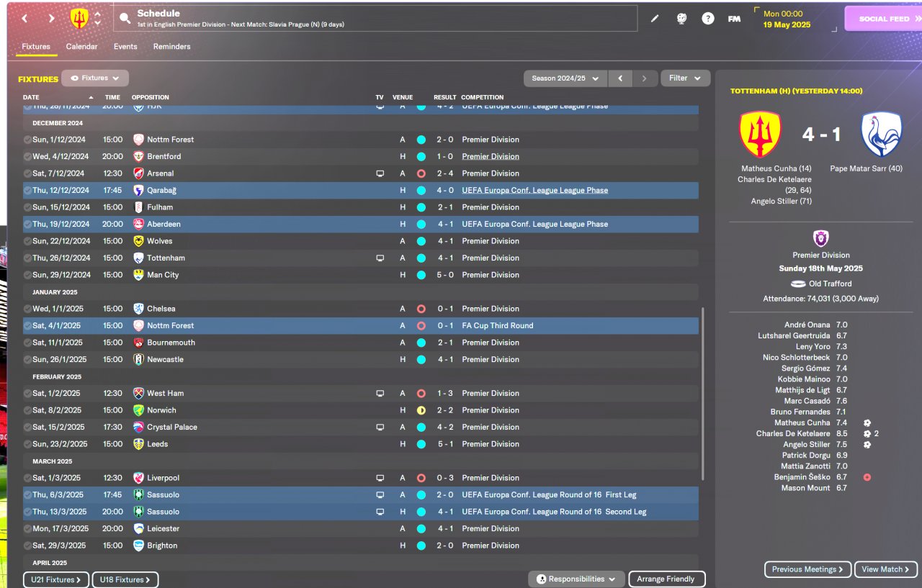Open the Europa Conf. League link on Qarabağ row

click(535, 191)
